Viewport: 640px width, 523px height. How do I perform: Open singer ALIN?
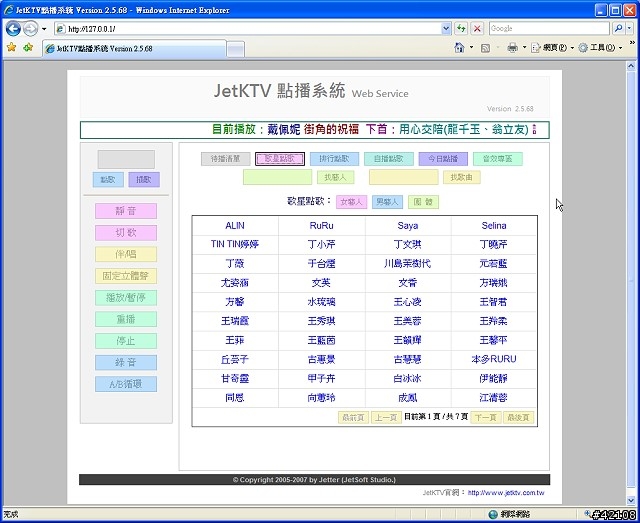pos(235,225)
